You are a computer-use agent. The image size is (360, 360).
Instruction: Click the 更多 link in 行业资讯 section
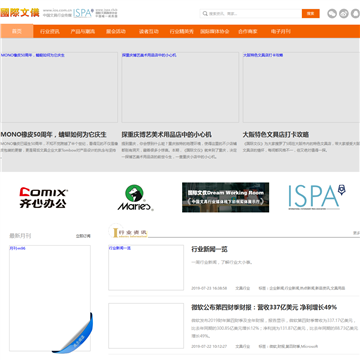click(x=357, y=233)
